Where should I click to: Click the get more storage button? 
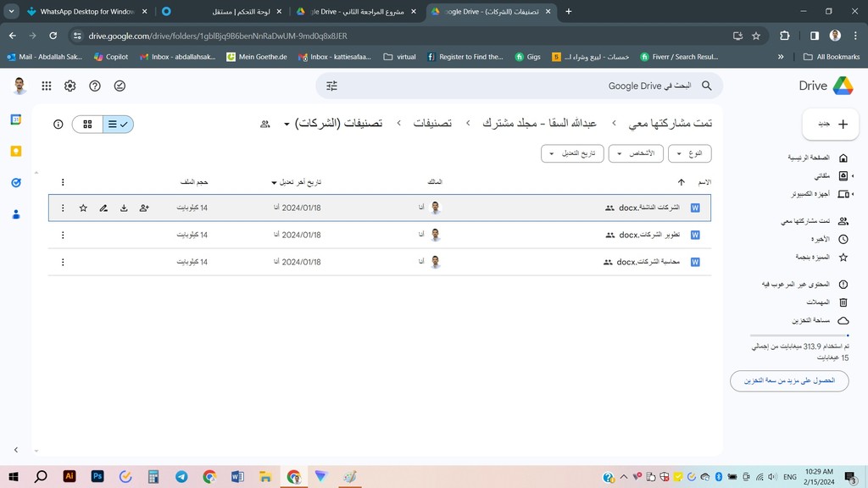(789, 380)
